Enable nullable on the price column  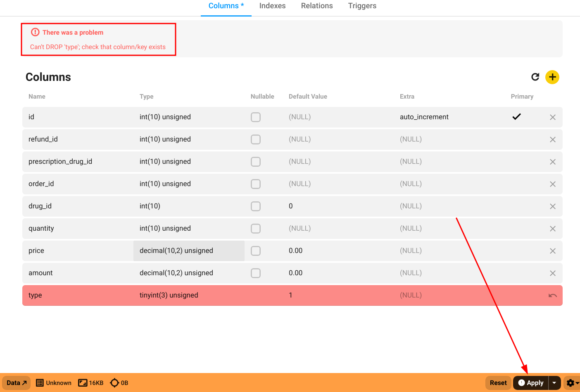(255, 250)
